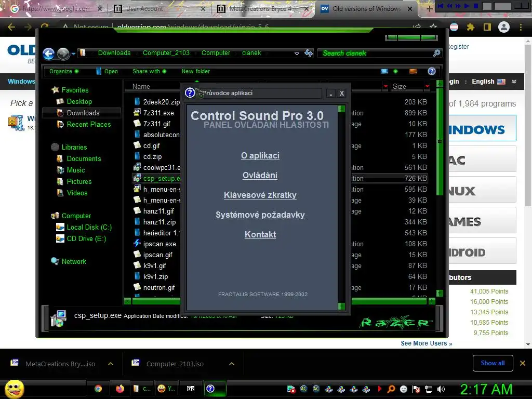Click the speaker volume tray icon
Image resolution: width=532 pixels, height=399 pixels.
[x=441, y=389]
